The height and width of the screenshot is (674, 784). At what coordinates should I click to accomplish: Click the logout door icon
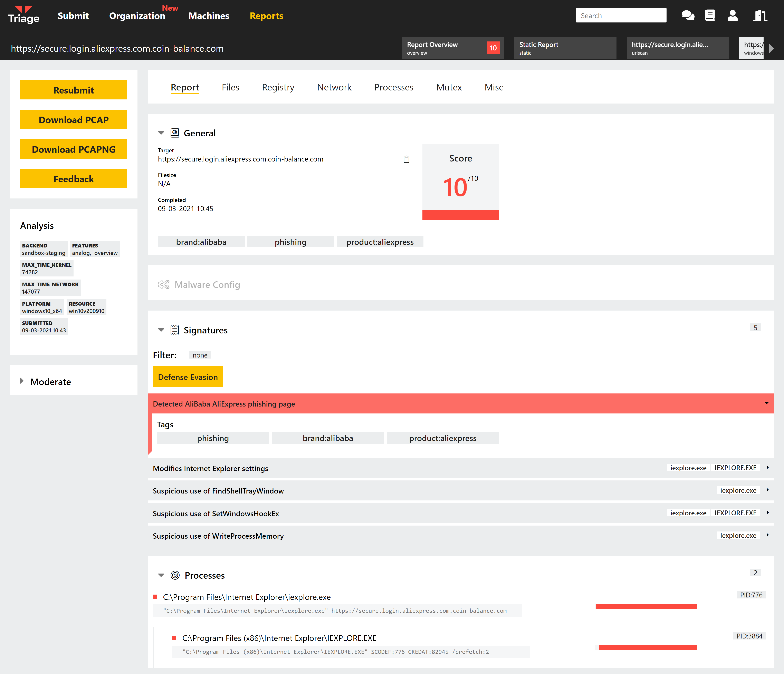[x=760, y=16]
